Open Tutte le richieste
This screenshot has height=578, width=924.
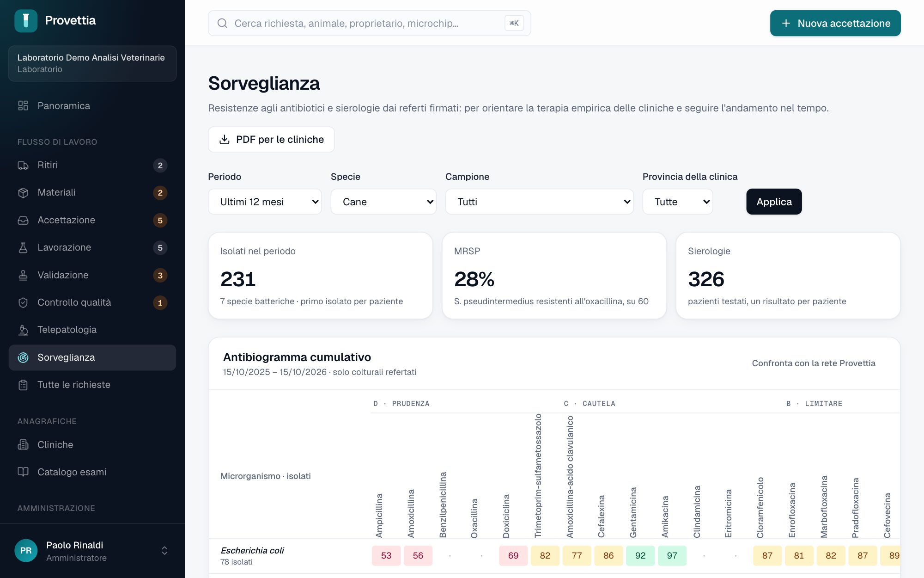(x=92, y=385)
